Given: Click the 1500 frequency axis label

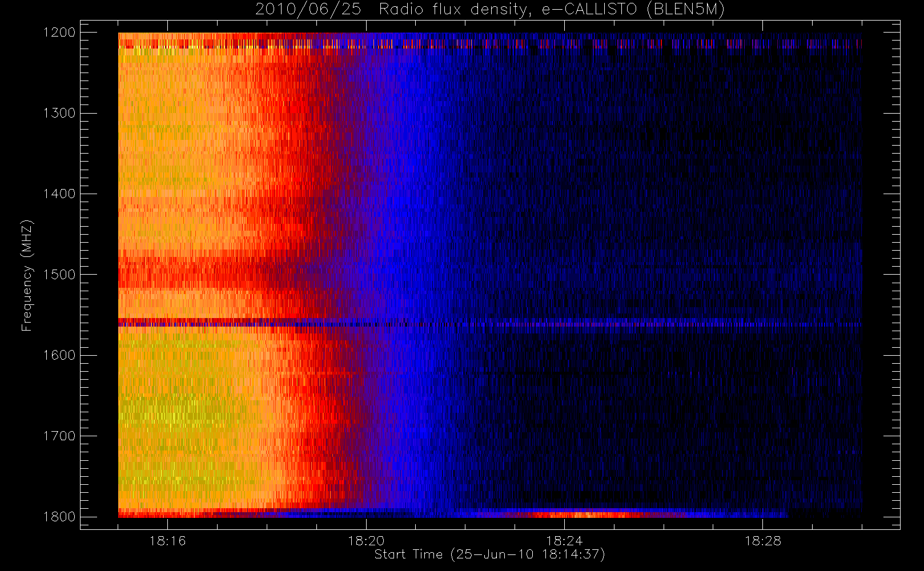Looking at the screenshot, I should [x=59, y=275].
